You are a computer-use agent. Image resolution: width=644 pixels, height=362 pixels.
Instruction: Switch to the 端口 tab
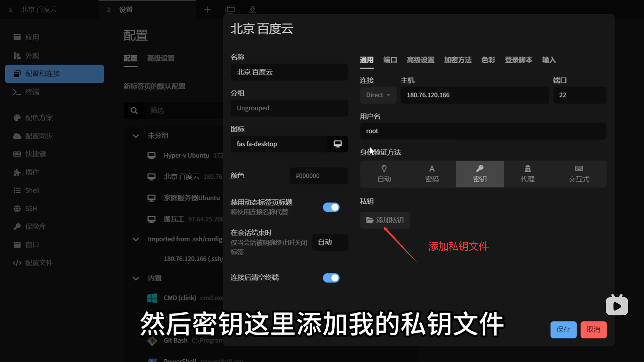tap(390, 60)
